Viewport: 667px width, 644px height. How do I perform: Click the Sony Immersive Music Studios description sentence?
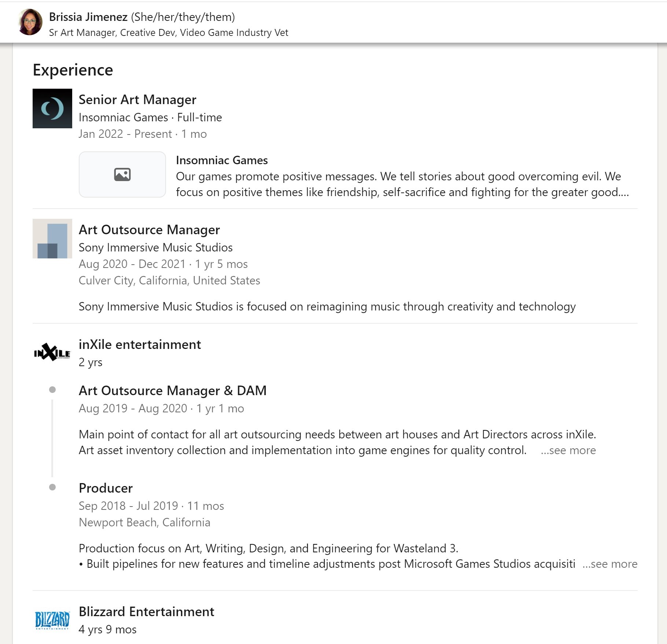coord(327,306)
